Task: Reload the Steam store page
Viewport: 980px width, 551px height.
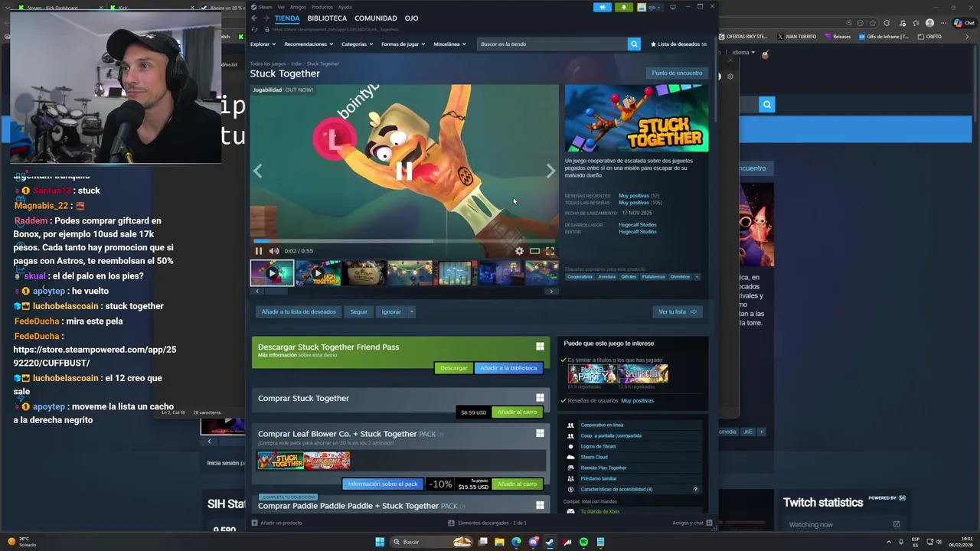Action: click(x=254, y=29)
